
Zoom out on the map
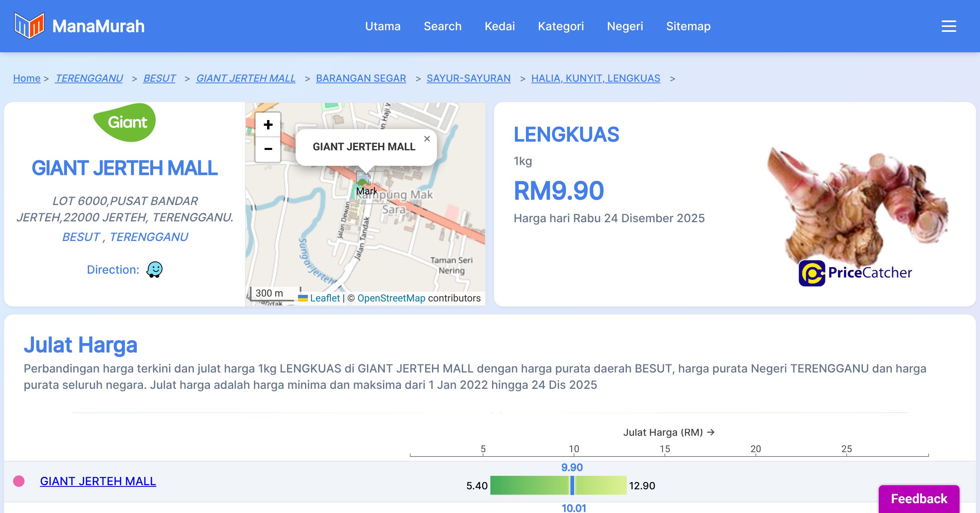tap(268, 149)
